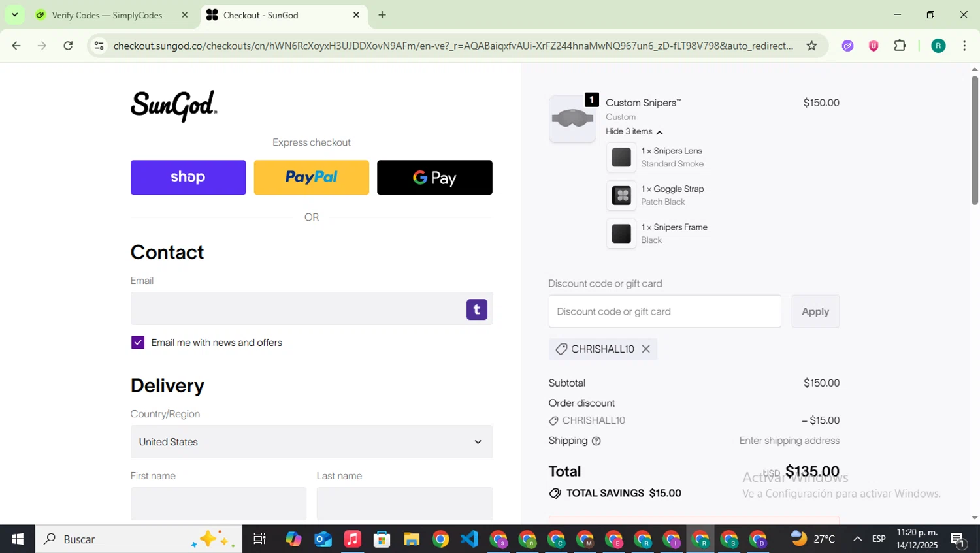
Task: Click the Goggle Strap thumbnail
Action: coord(621,195)
